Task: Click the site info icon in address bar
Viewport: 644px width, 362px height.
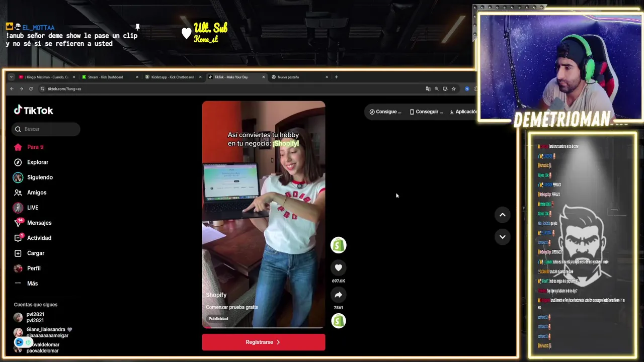Action: (x=42, y=89)
